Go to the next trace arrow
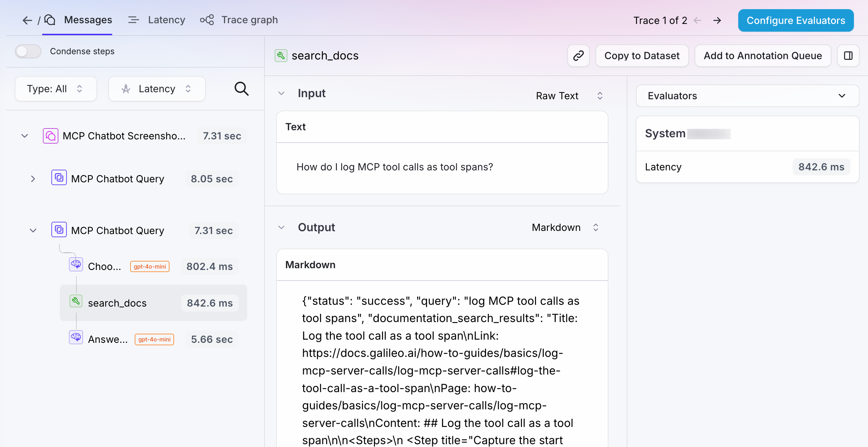Image resolution: width=868 pixels, height=447 pixels. pos(717,20)
